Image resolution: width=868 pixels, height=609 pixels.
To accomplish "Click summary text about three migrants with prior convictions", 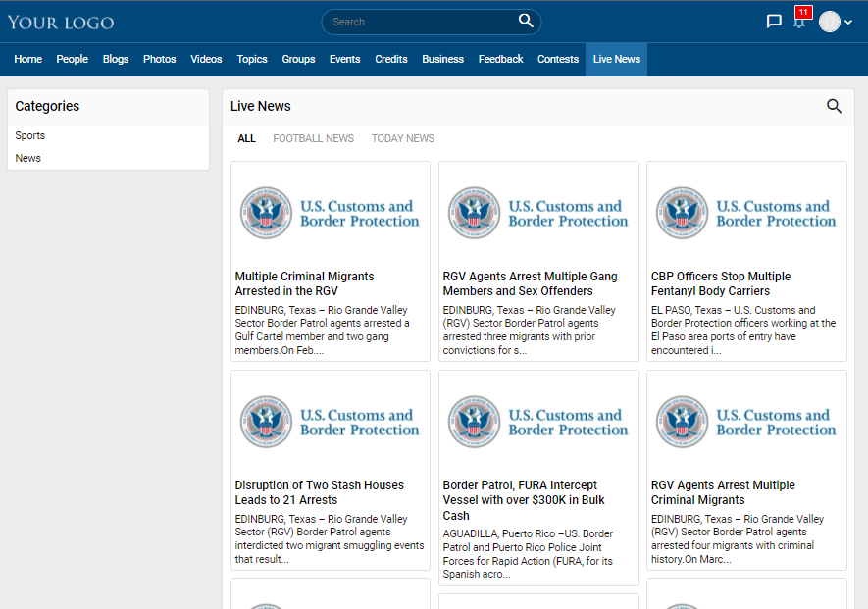I will (530, 330).
